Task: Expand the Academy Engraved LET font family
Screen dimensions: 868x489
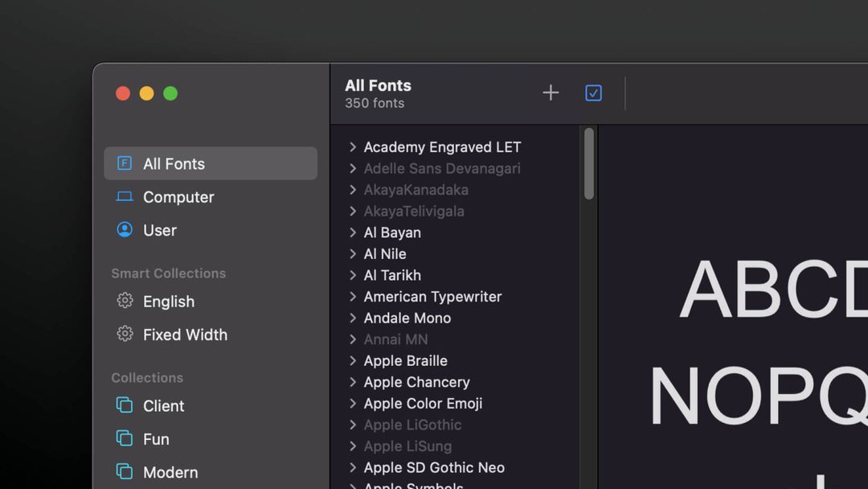Action: 353,147
